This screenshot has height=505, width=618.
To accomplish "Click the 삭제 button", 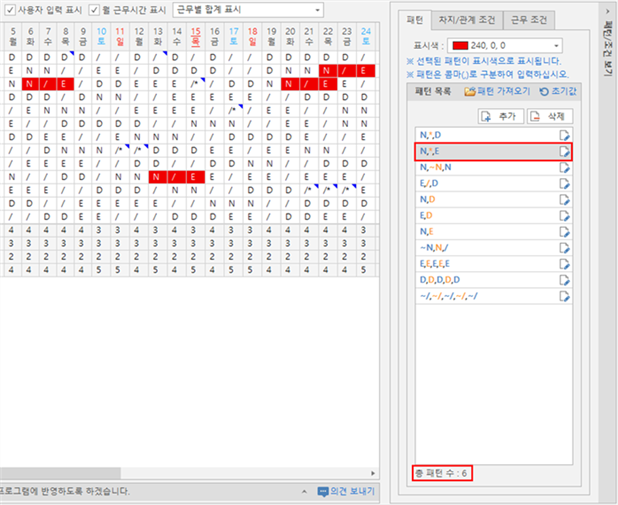I will pyautogui.click(x=547, y=116).
